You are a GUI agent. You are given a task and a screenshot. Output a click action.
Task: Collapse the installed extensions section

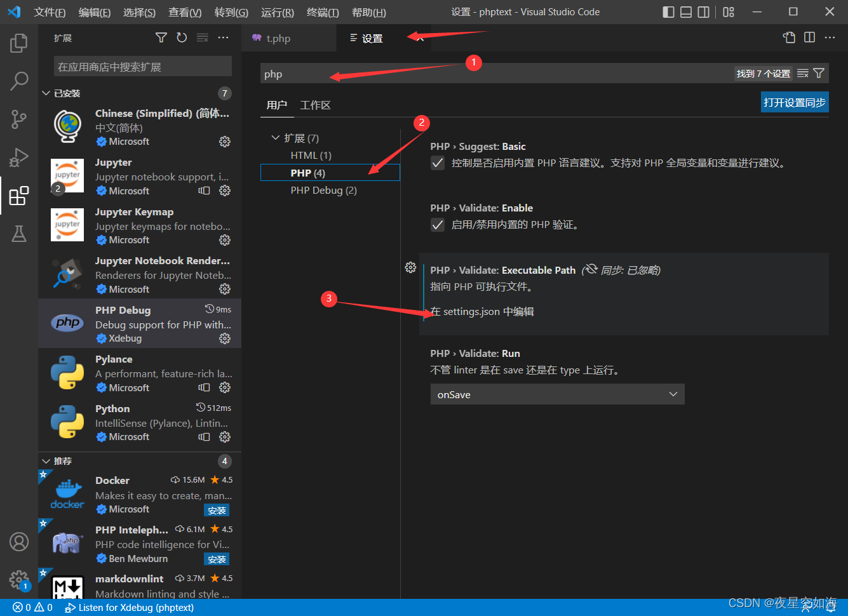tap(46, 93)
